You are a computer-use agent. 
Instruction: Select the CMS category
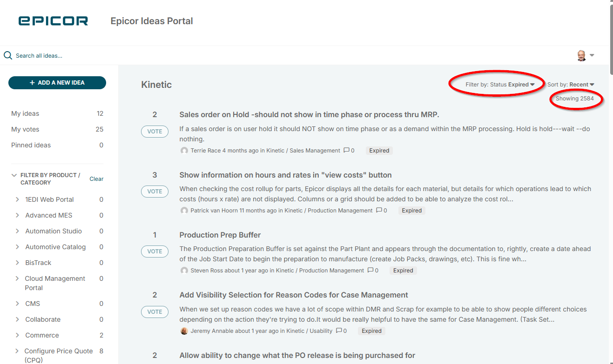pos(33,304)
